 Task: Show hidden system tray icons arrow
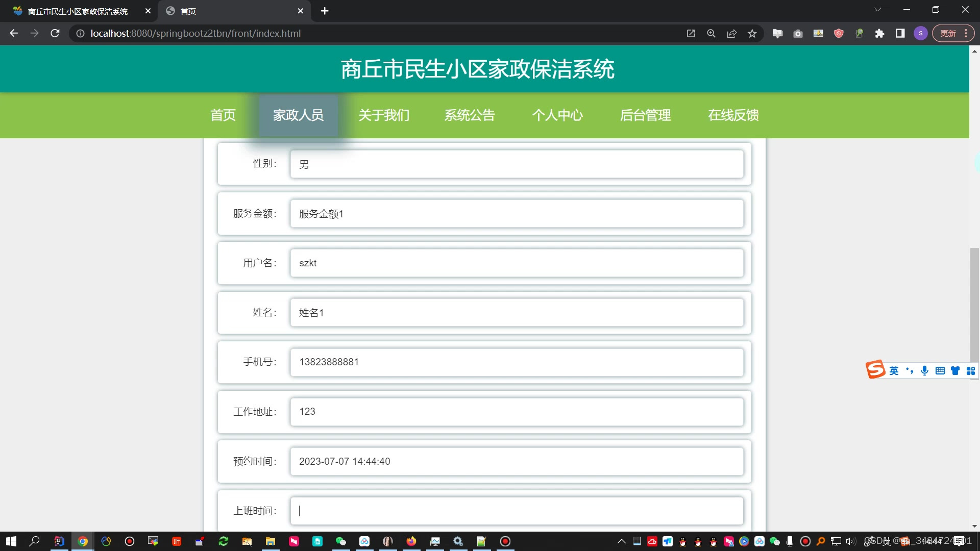pyautogui.click(x=621, y=541)
